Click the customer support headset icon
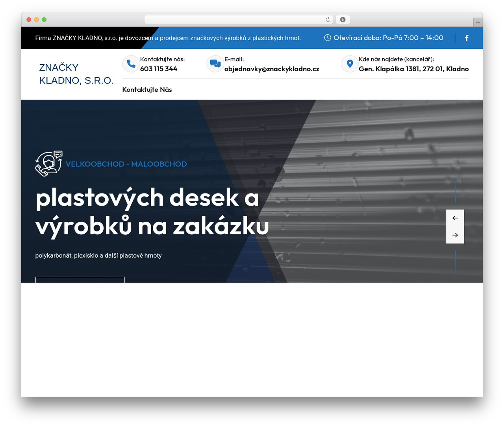This screenshot has height=427, width=504. [x=49, y=163]
